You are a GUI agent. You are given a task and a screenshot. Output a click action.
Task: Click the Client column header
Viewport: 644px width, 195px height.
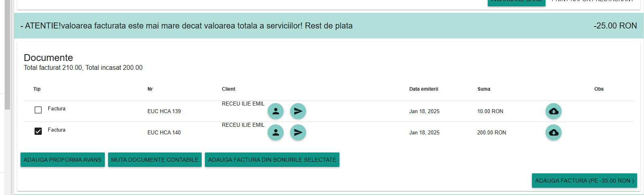tap(229, 89)
